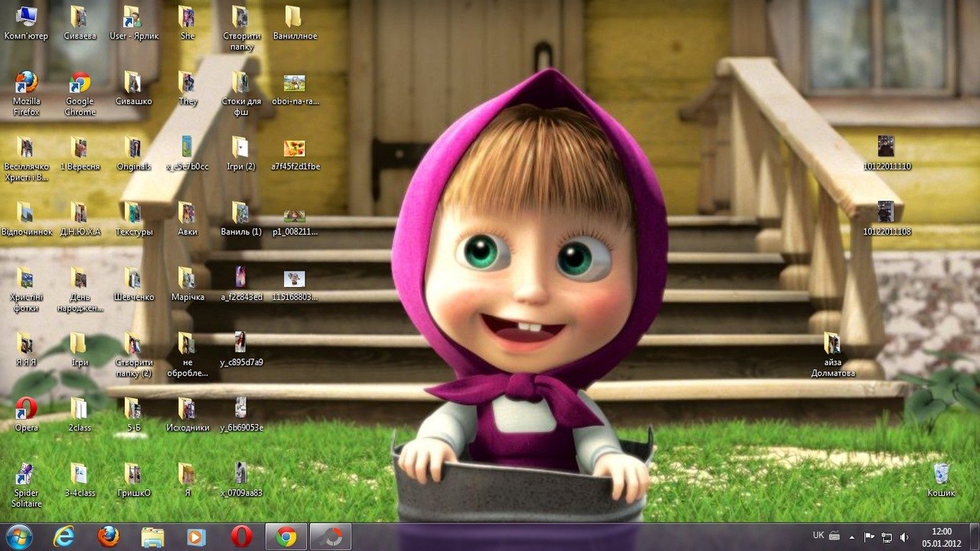Open Windows Explorer from the taskbar
The height and width of the screenshot is (551, 980).
pos(152,537)
